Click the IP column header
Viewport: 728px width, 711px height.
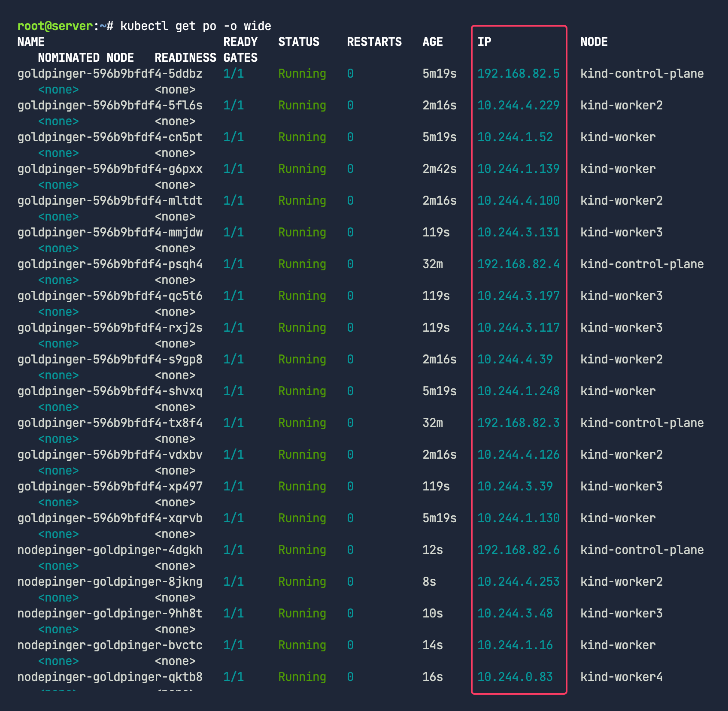point(484,42)
